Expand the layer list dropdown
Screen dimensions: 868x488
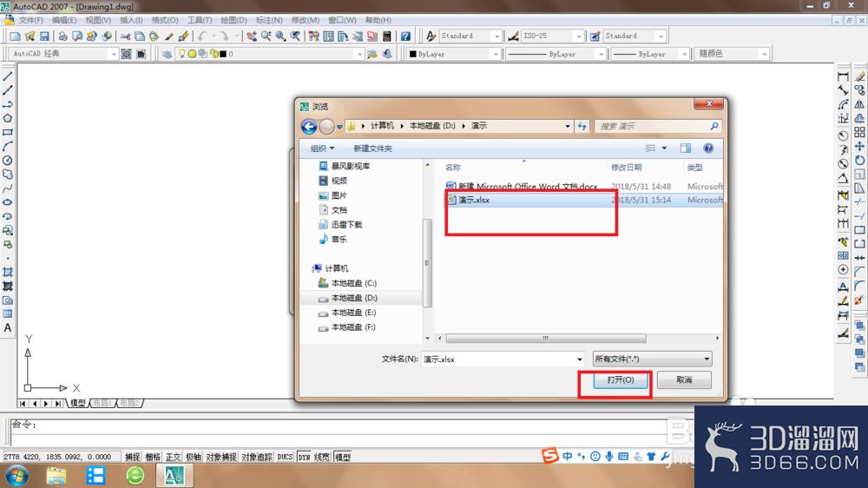coord(359,55)
